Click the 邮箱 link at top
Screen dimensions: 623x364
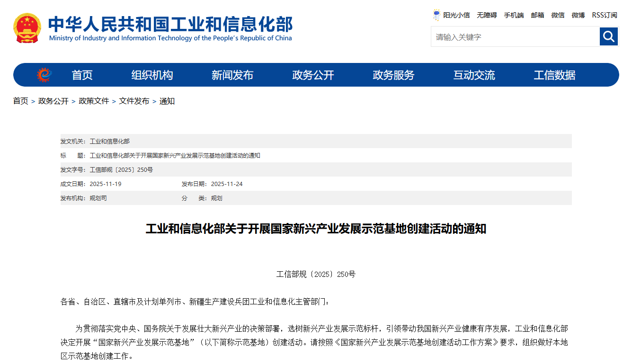(537, 15)
